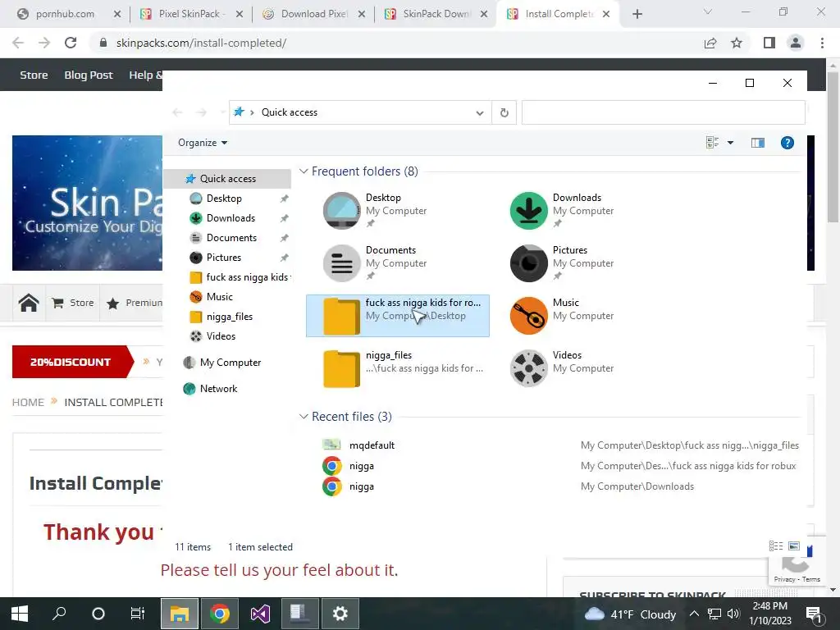Go forward in Explorer navigation
This screenshot has height=630, width=840.
(201, 112)
